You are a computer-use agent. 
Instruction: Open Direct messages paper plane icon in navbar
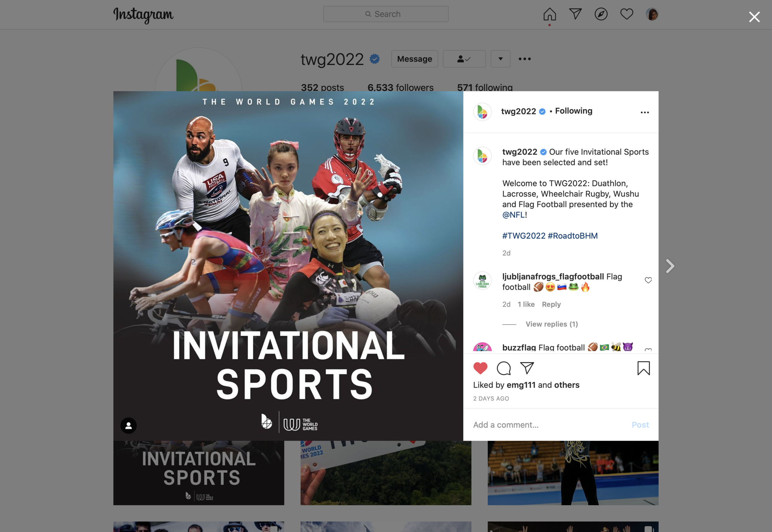coord(575,14)
